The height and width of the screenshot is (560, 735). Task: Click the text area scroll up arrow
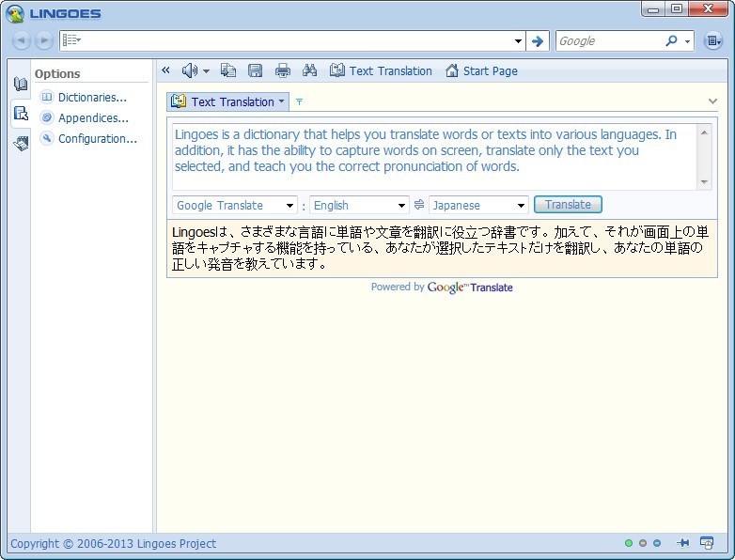pyautogui.click(x=704, y=132)
